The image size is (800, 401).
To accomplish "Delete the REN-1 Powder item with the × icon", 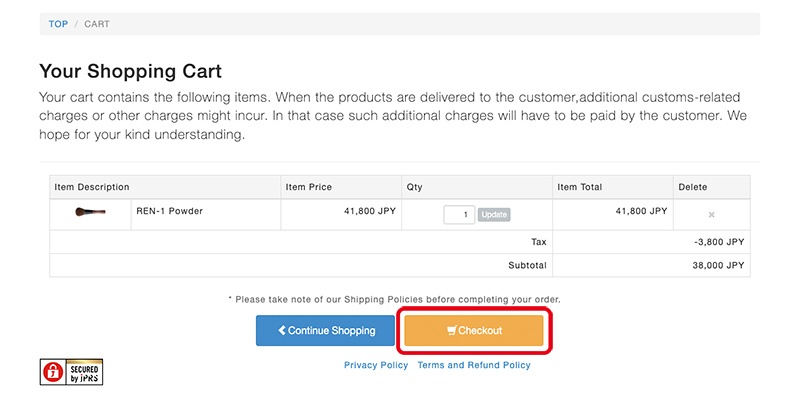I will 711,214.
